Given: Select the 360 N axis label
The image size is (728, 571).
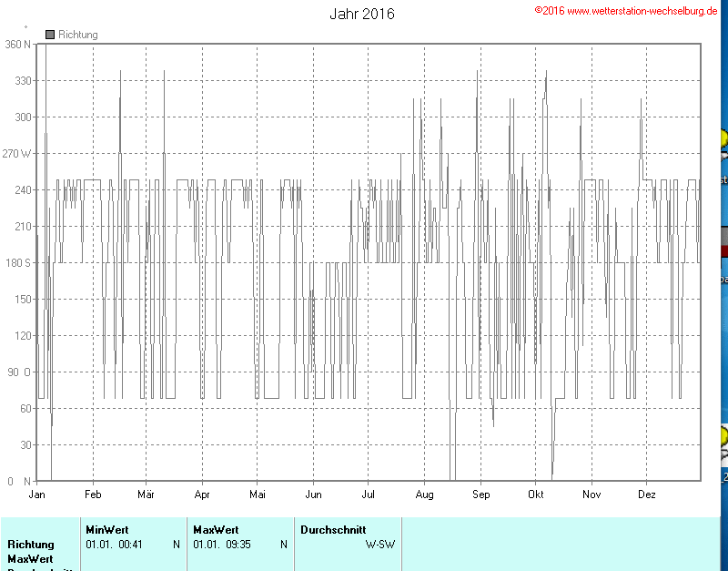Looking at the screenshot, I should point(17,45).
